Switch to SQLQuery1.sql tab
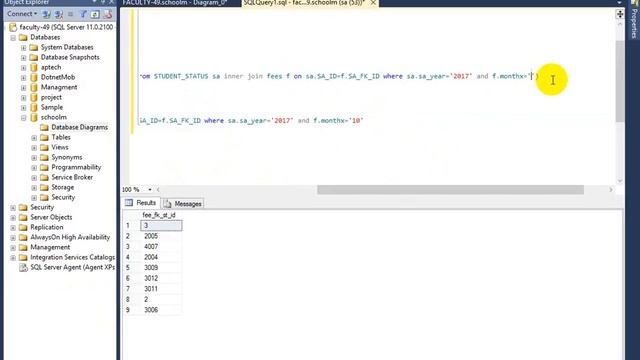The height and width of the screenshot is (360, 640). click(304, 3)
